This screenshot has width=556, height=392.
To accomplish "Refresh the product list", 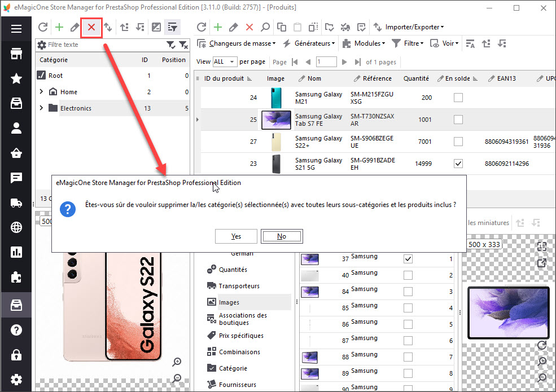I will click(202, 27).
